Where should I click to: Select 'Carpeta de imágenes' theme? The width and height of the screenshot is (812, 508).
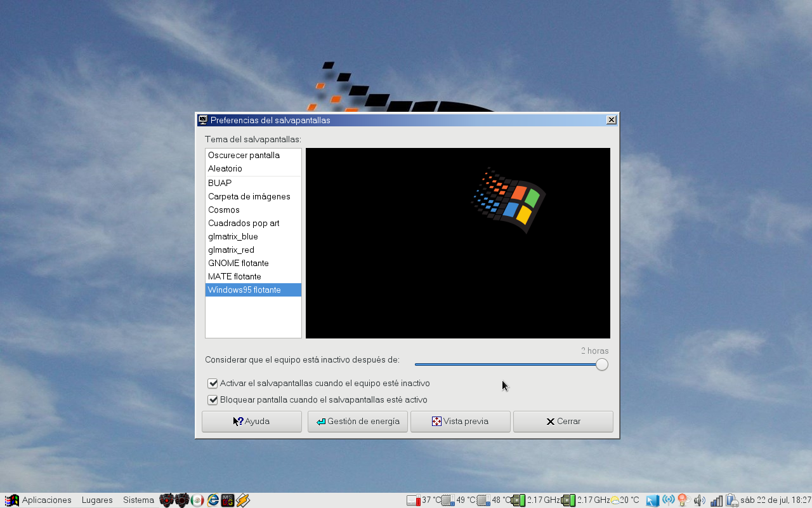tap(253, 197)
